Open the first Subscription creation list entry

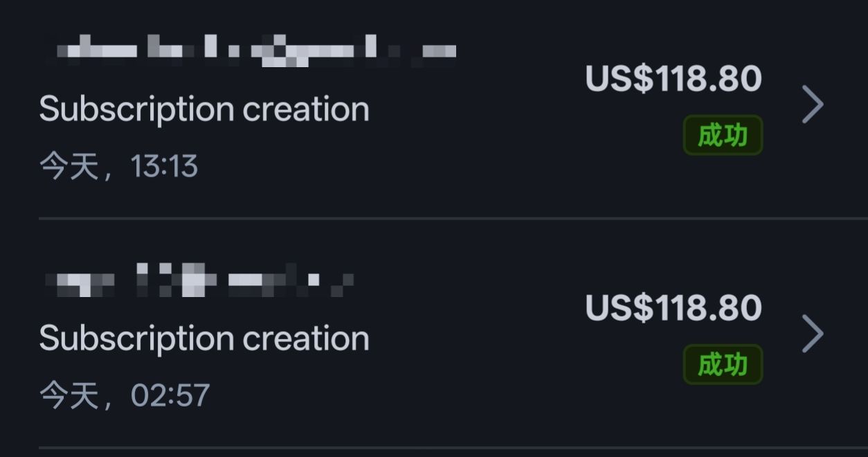point(415,109)
